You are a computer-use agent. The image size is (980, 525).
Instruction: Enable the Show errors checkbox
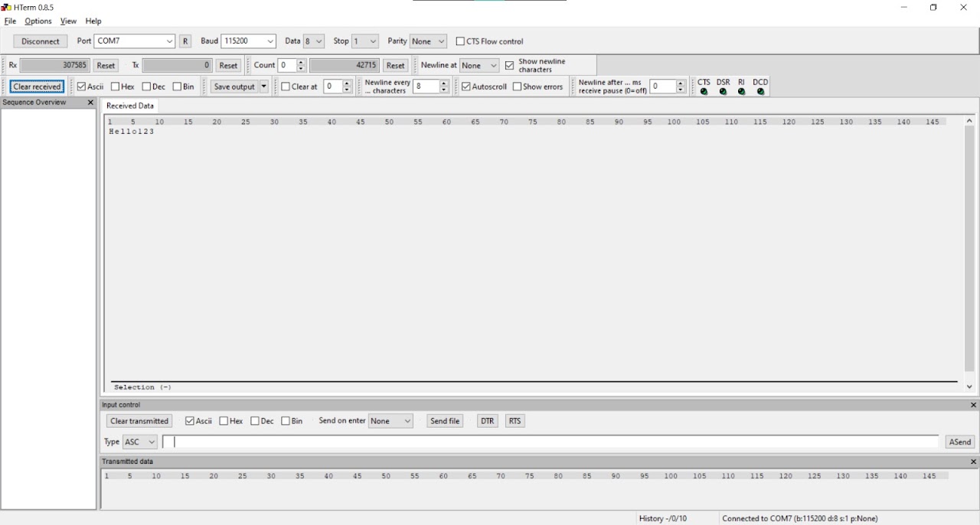coord(517,86)
